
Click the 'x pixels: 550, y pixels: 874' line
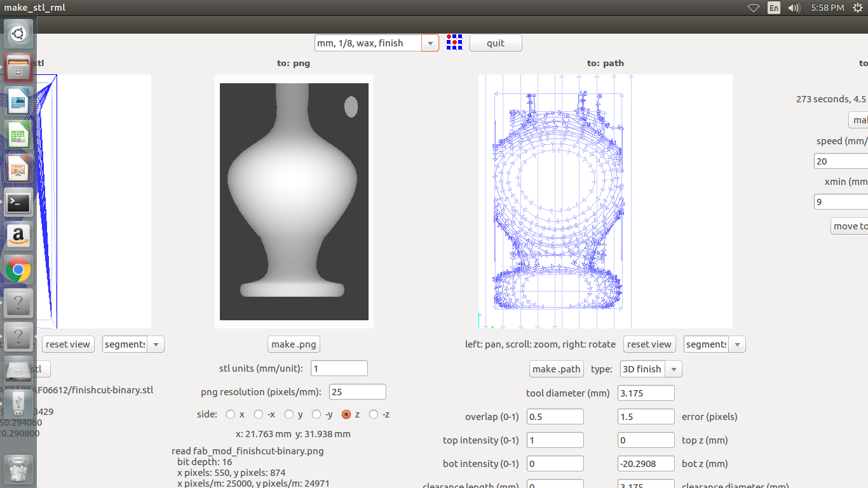click(231, 473)
